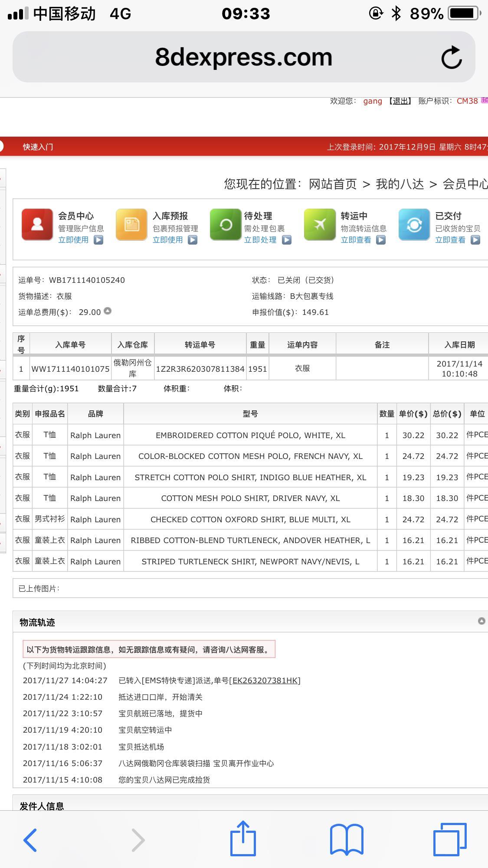Click the green Pending (待处理) refresh icon
This screenshot has height=868, width=488.
click(226, 224)
